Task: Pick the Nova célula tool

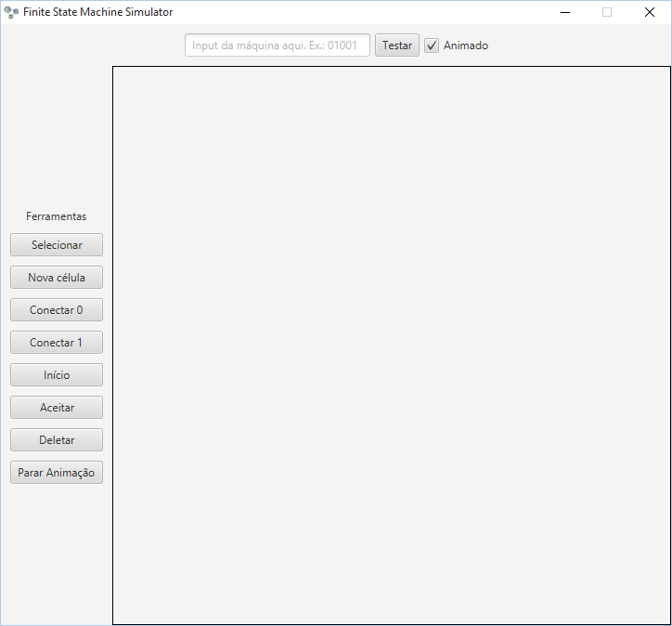Action: (x=57, y=278)
